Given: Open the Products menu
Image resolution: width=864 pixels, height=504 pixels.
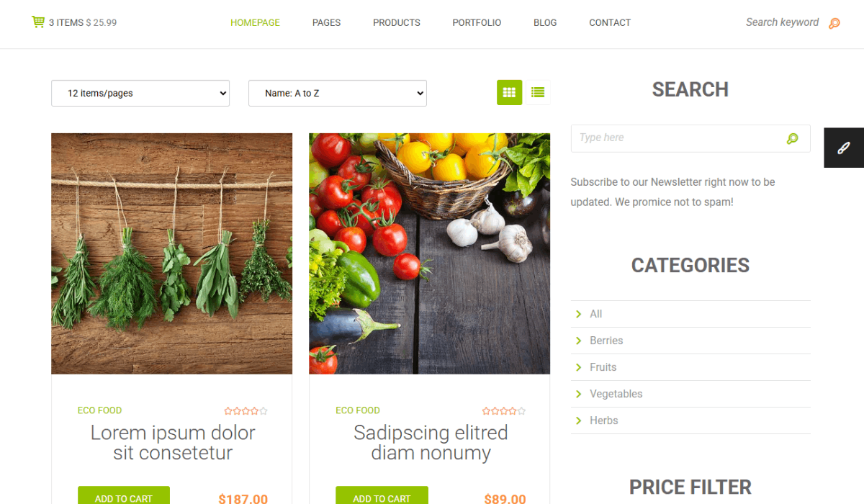Looking at the screenshot, I should pyautogui.click(x=397, y=22).
